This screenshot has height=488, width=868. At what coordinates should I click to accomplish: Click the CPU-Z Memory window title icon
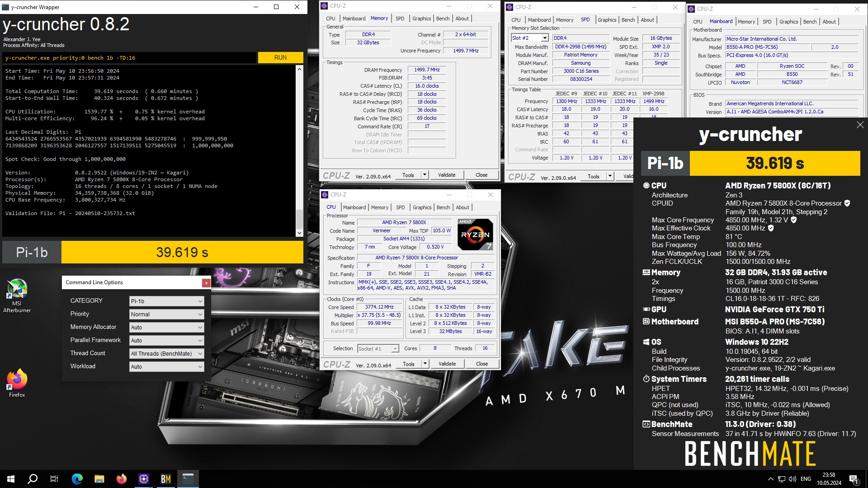tap(325, 6)
